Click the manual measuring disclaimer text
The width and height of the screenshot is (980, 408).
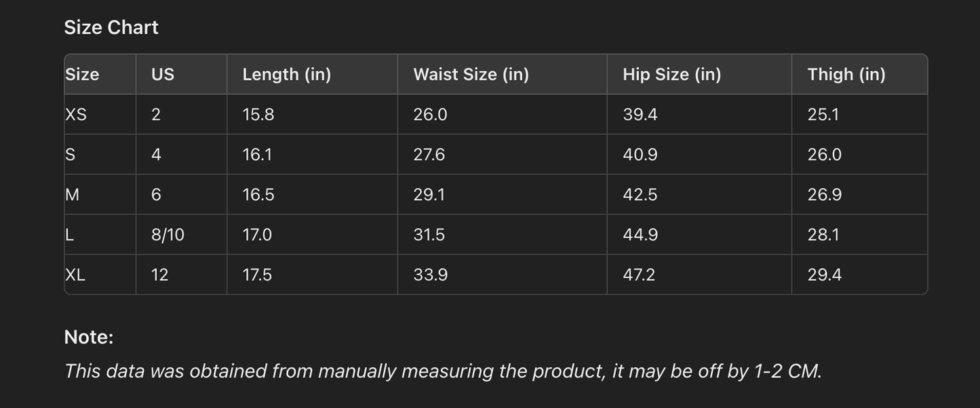pos(443,371)
